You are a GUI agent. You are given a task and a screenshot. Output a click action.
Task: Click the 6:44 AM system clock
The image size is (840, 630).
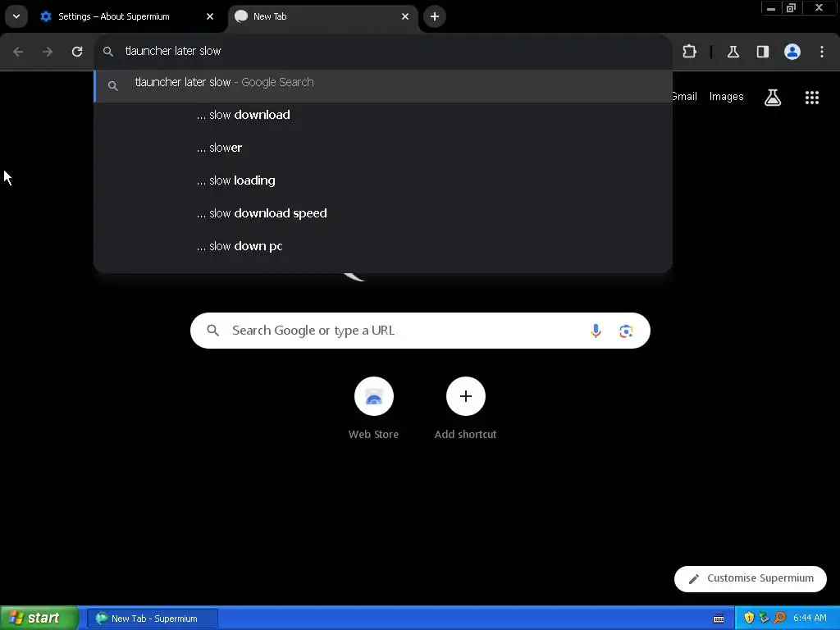[810, 619]
